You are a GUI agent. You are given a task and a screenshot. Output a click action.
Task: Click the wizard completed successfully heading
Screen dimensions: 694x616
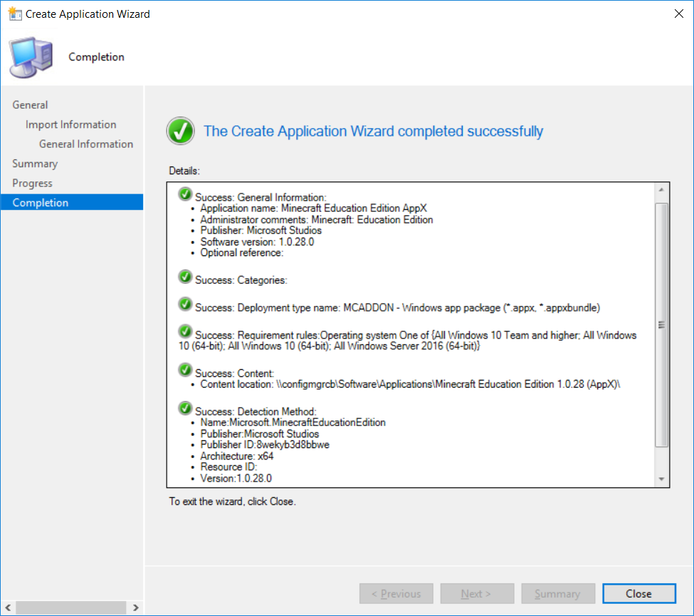point(373,131)
